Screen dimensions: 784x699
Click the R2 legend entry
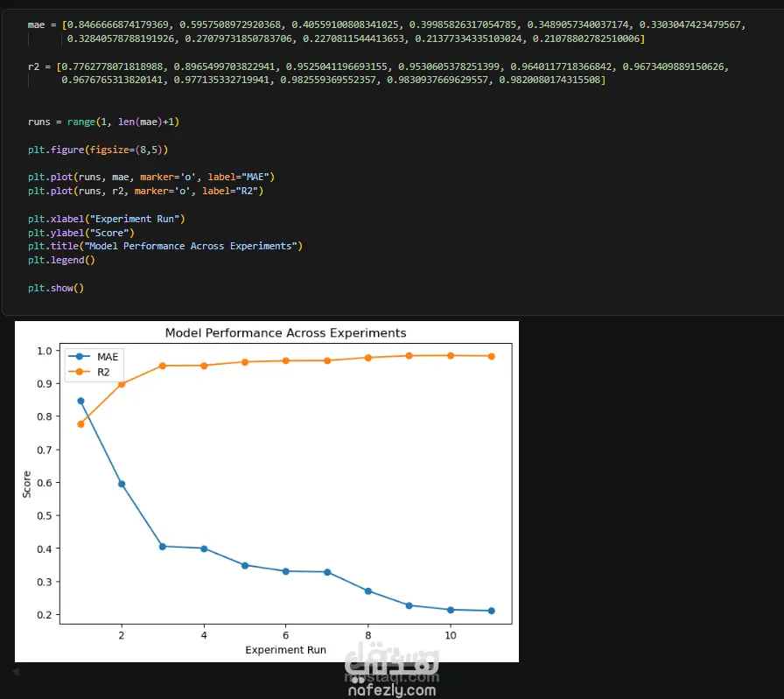[x=89, y=372]
